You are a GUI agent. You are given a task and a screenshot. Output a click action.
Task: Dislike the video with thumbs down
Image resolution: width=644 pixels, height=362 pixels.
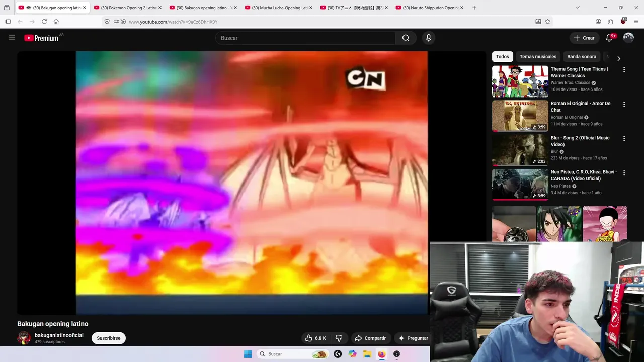click(x=339, y=338)
